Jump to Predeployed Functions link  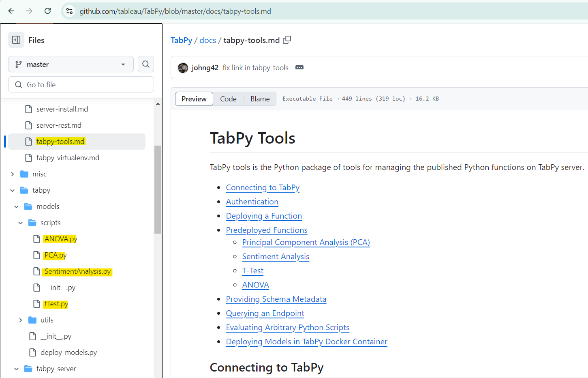click(267, 230)
